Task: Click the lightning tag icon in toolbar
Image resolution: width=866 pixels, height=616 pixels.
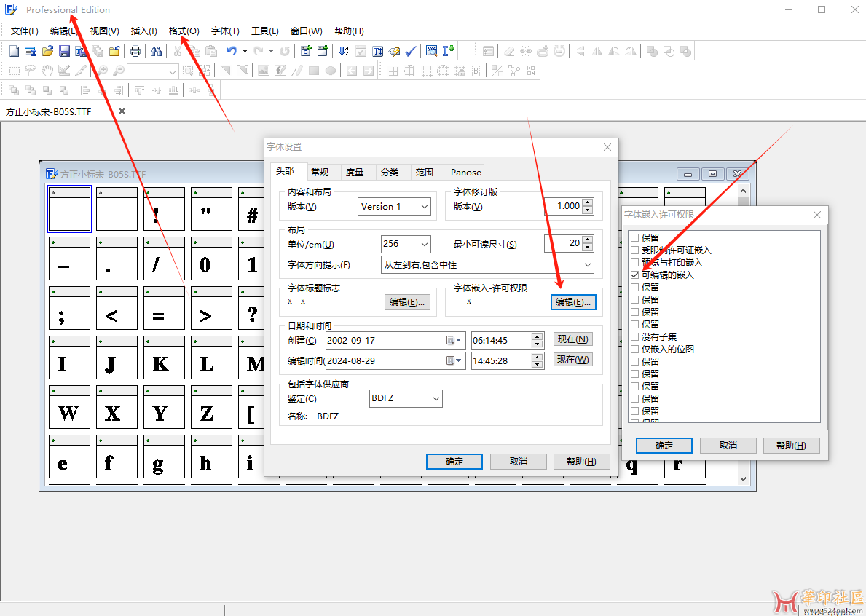Action: [394, 51]
